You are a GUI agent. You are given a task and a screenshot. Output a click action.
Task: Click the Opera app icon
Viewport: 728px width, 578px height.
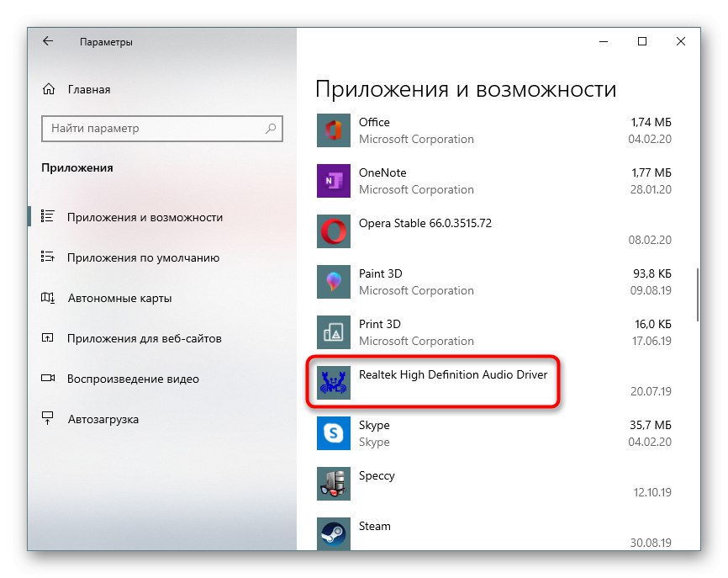click(x=334, y=231)
